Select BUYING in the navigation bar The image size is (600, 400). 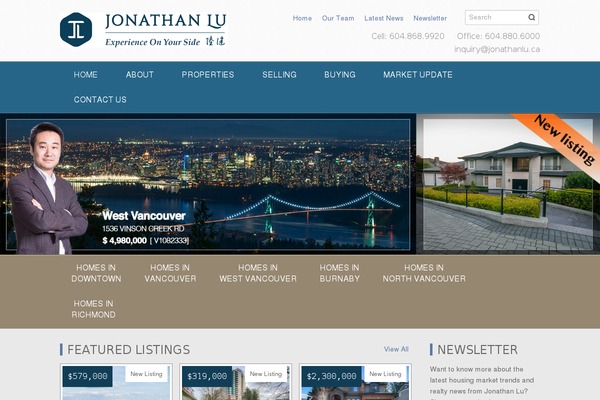pyautogui.click(x=340, y=75)
